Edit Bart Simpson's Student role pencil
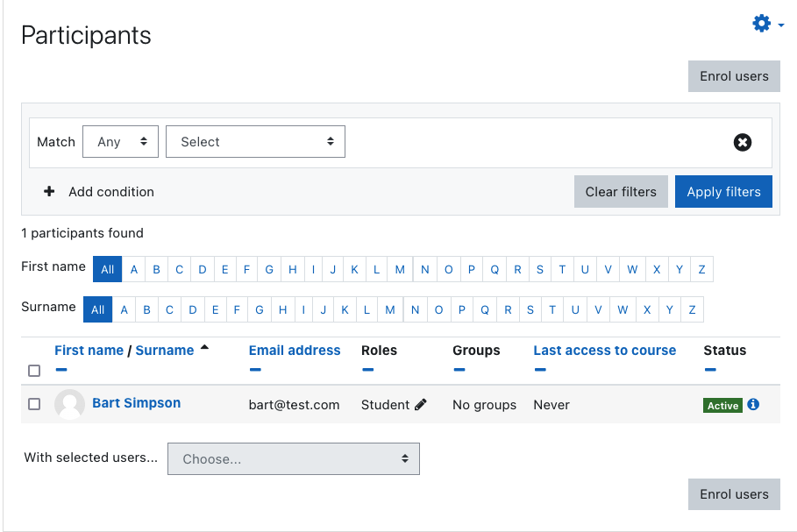 tap(420, 404)
